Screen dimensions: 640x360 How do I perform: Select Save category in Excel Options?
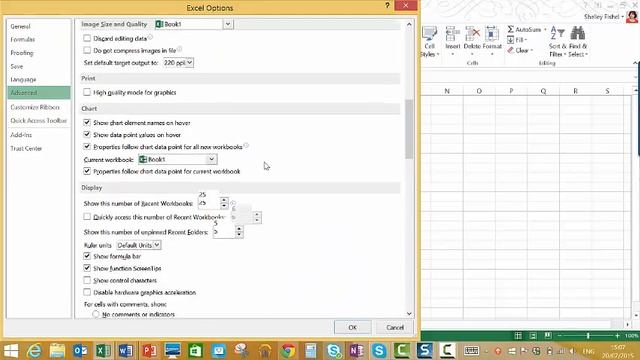click(x=17, y=66)
